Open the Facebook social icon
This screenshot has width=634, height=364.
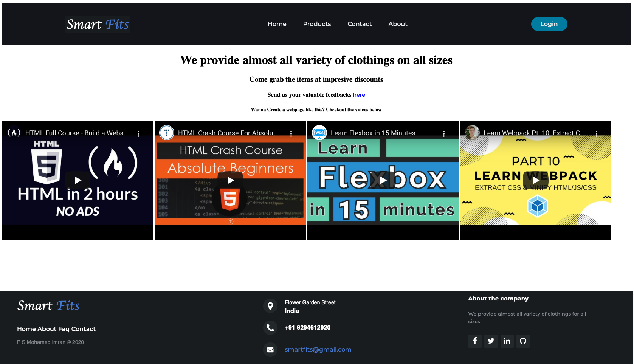point(475,341)
